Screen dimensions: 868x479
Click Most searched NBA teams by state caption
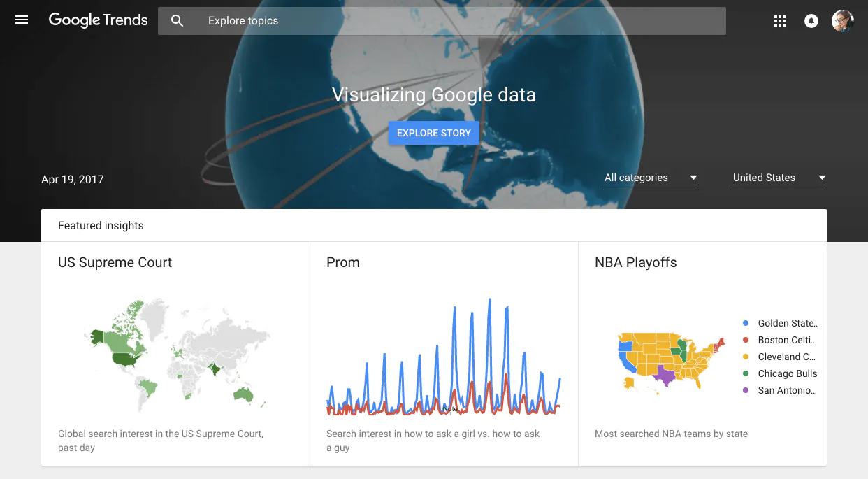click(x=671, y=434)
